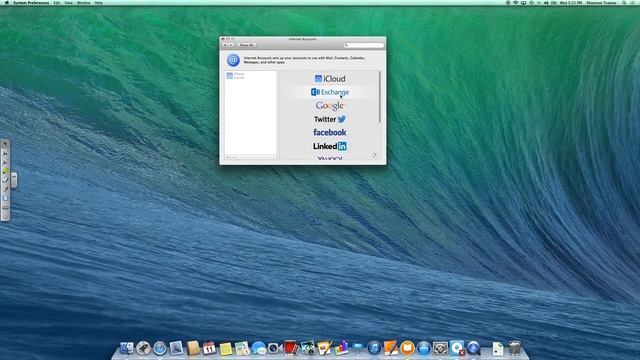Go back with the toolbar back arrow

click(225, 45)
